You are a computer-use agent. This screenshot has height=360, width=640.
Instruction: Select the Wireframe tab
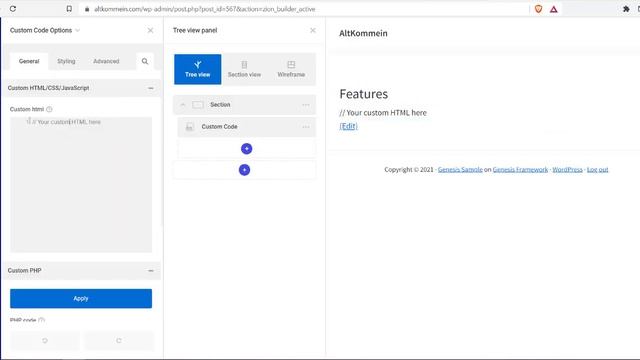coord(291,69)
